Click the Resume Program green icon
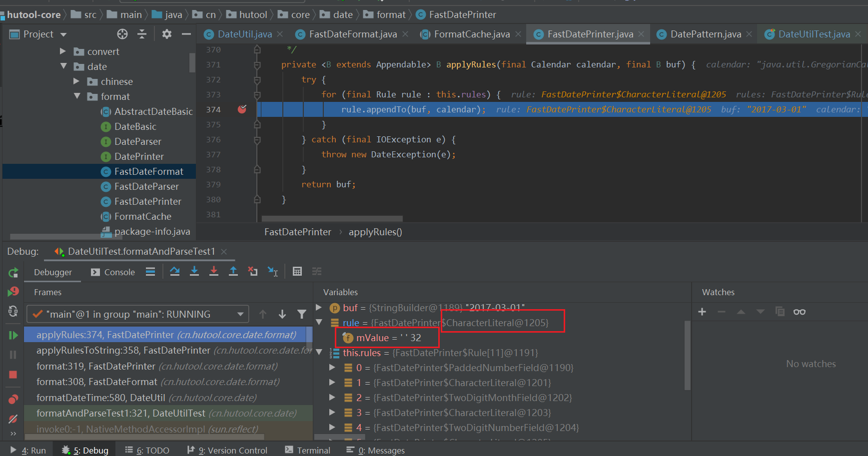This screenshot has width=868, height=456. click(x=13, y=335)
